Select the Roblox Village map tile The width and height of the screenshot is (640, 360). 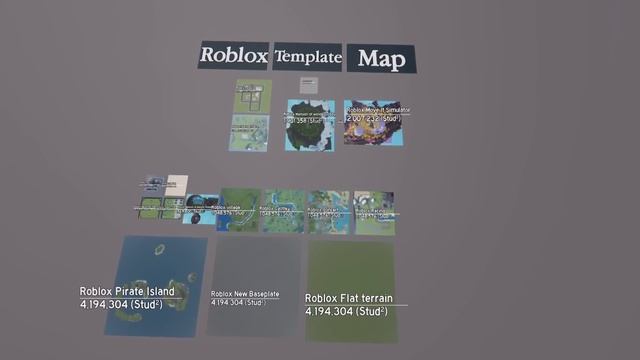238,210
